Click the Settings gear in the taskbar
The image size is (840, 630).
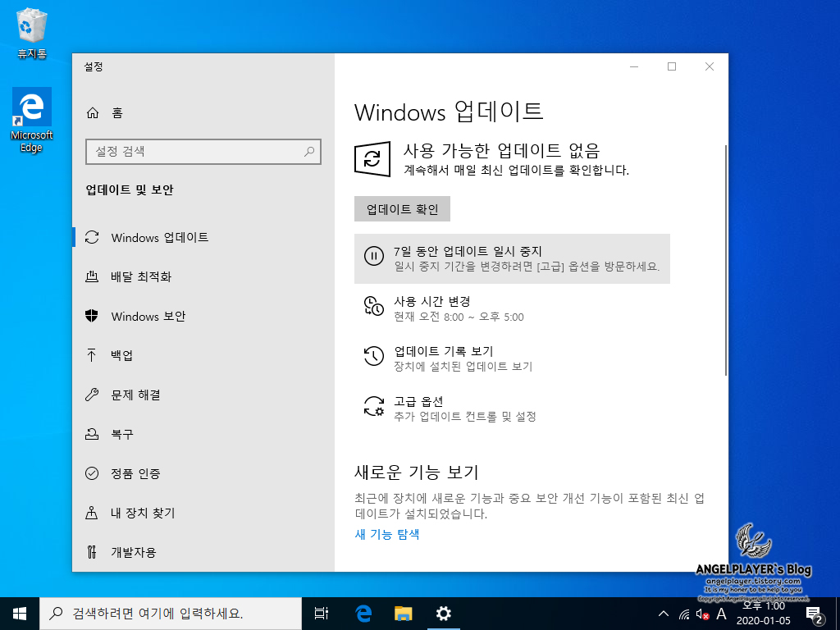(x=444, y=614)
